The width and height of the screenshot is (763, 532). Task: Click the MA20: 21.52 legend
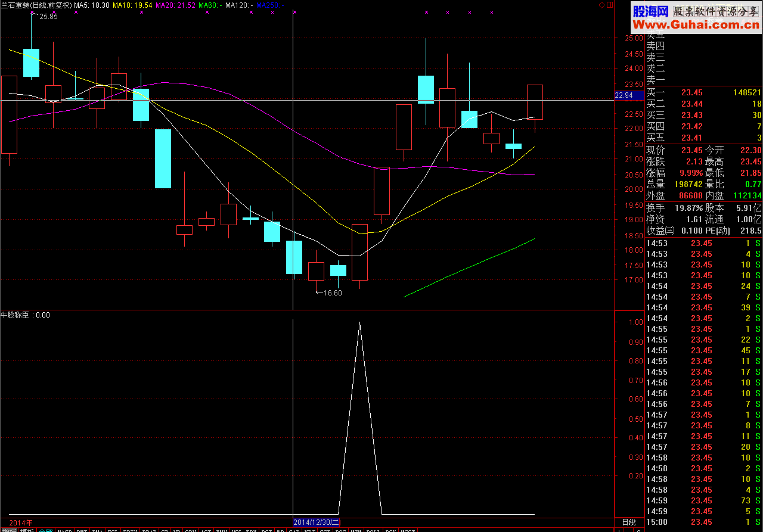point(175,5)
